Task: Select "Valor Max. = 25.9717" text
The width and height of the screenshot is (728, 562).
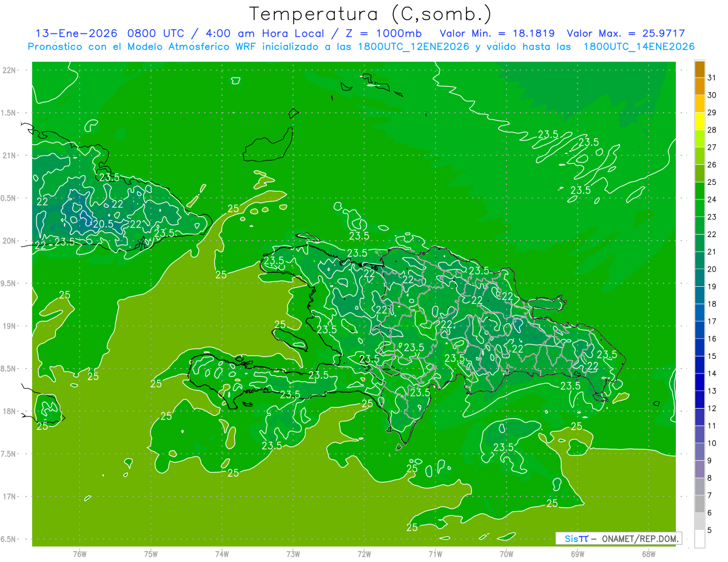Action: click(626, 33)
